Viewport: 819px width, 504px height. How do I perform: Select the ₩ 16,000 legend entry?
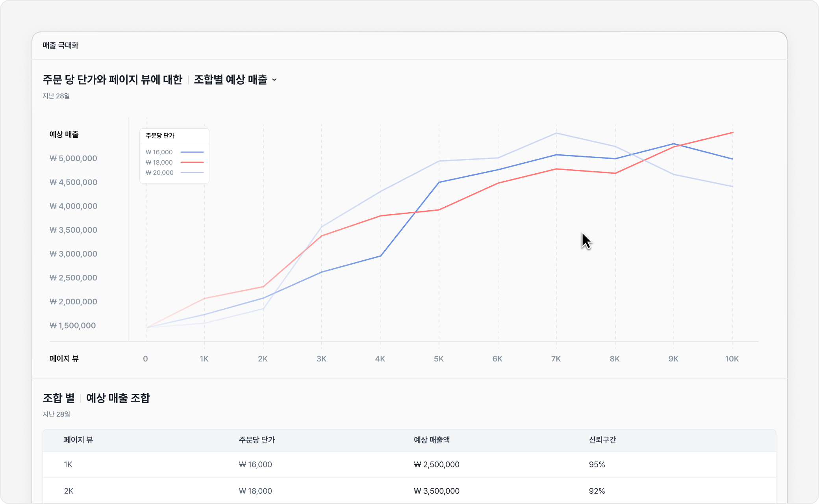174,152
